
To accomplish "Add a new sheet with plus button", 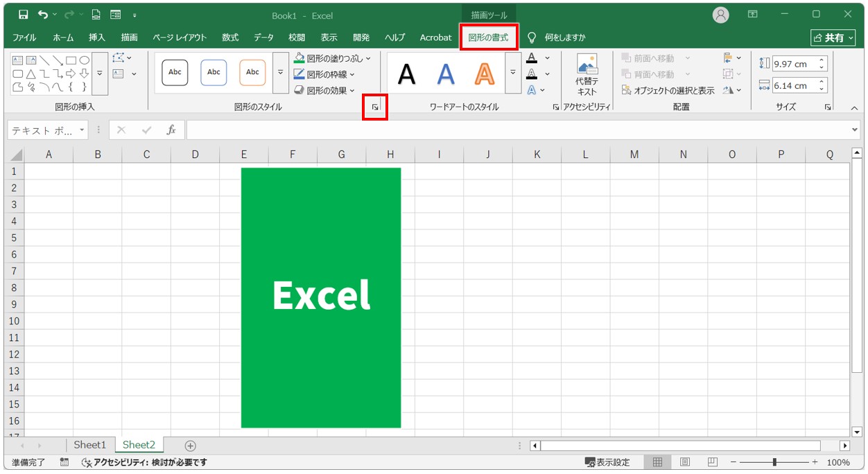I will pyautogui.click(x=191, y=446).
